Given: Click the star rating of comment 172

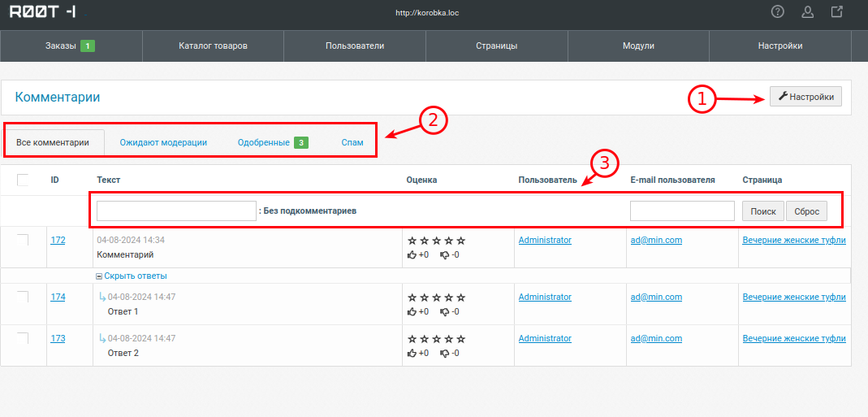Looking at the screenshot, I should [x=436, y=241].
